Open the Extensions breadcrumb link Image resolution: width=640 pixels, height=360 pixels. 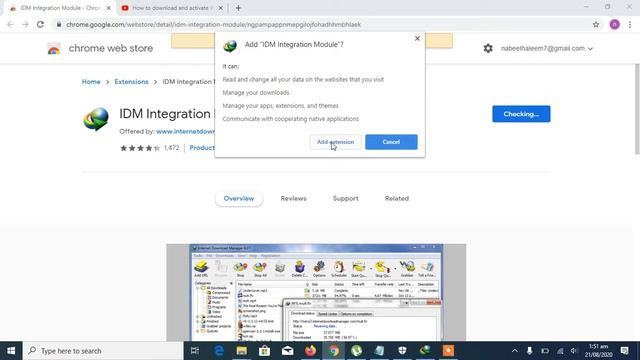coord(131,82)
